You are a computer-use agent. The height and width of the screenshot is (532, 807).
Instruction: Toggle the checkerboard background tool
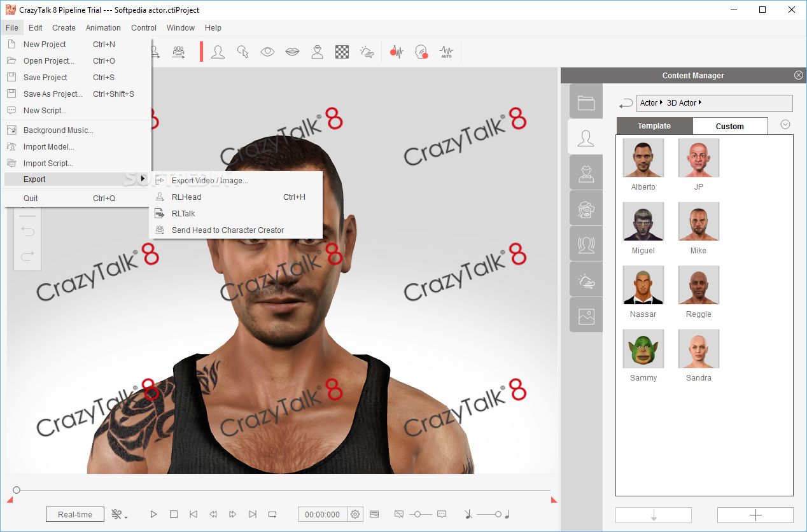[x=342, y=52]
